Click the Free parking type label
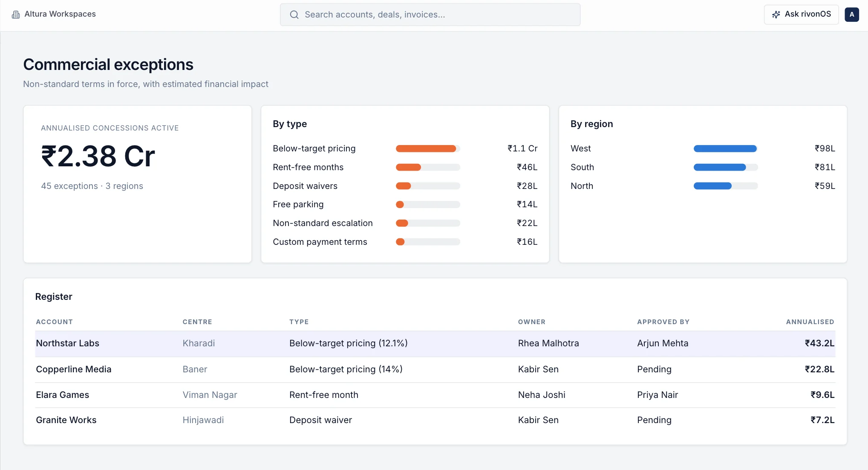The height and width of the screenshot is (470, 868). pyautogui.click(x=298, y=204)
